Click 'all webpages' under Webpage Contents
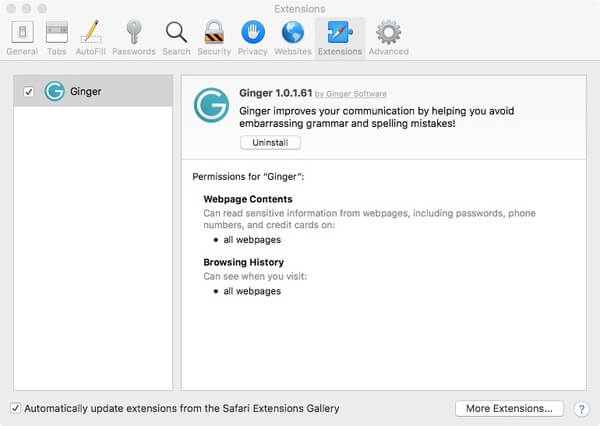The height and width of the screenshot is (426, 600). (252, 240)
